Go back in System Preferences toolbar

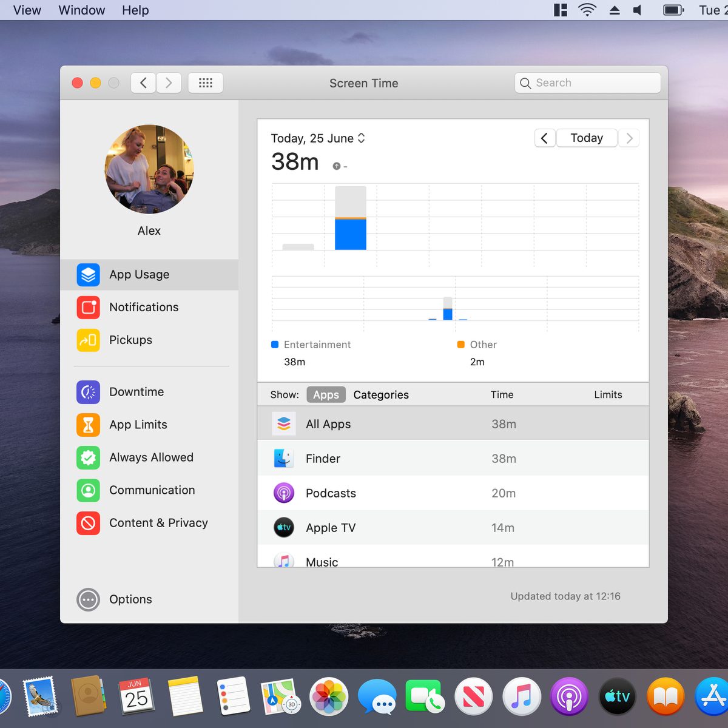click(143, 83)
